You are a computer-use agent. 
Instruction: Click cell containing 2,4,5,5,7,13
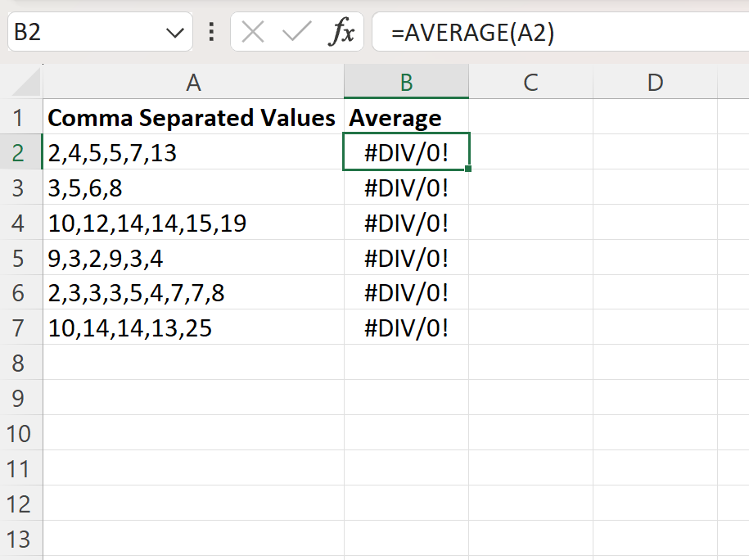click(193, 152)
